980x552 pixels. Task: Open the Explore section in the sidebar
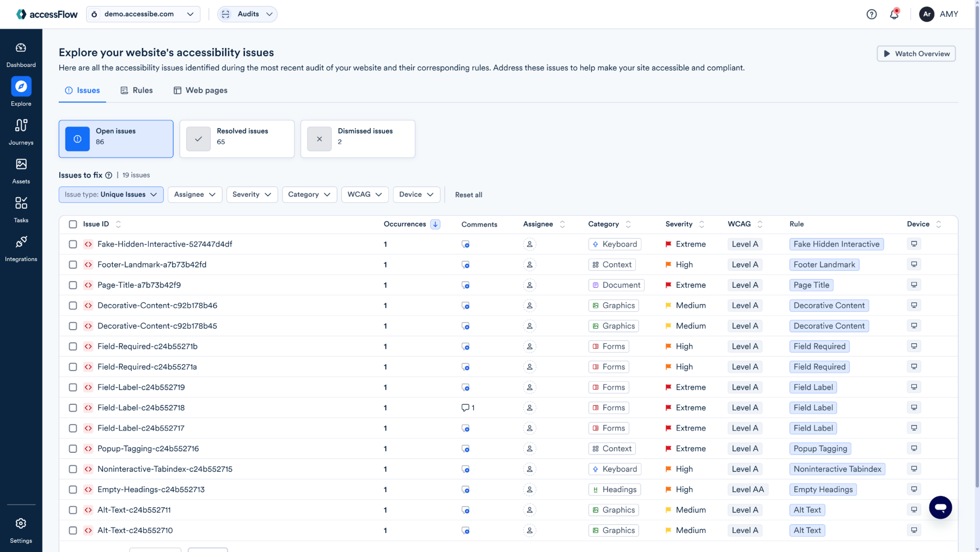pos(21,92)
